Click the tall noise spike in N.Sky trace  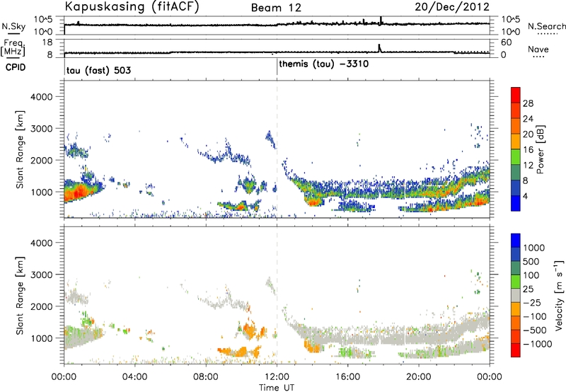click(x=381, y=21)
